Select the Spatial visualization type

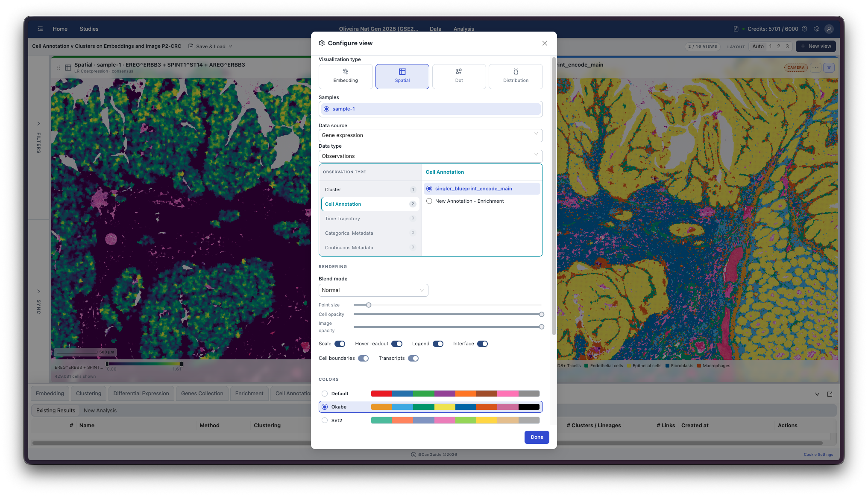point(402,76)
